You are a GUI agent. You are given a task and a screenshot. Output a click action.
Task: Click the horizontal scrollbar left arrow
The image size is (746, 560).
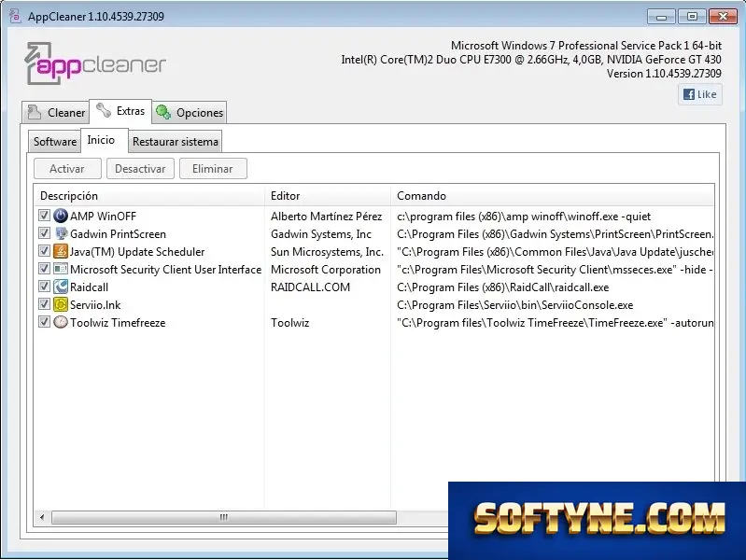pos(42,517)
